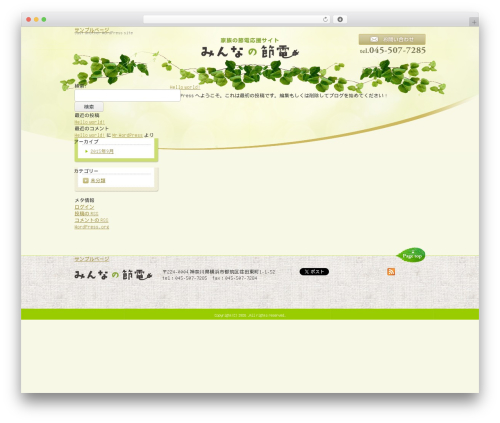Click the telephone number 045-507-7285
This screenshot has height=423, width=500.
click(x=393, y=50)
